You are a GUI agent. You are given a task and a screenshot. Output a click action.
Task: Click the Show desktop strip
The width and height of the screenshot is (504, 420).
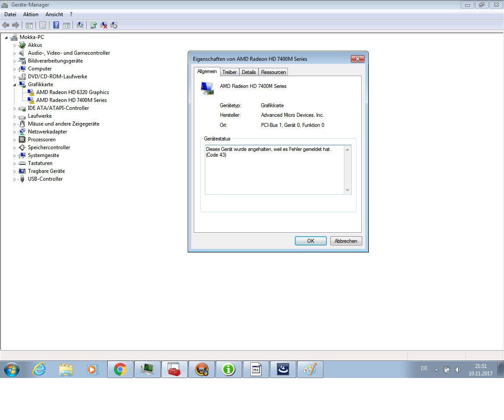pyautogui.click(x=501, y=369)
